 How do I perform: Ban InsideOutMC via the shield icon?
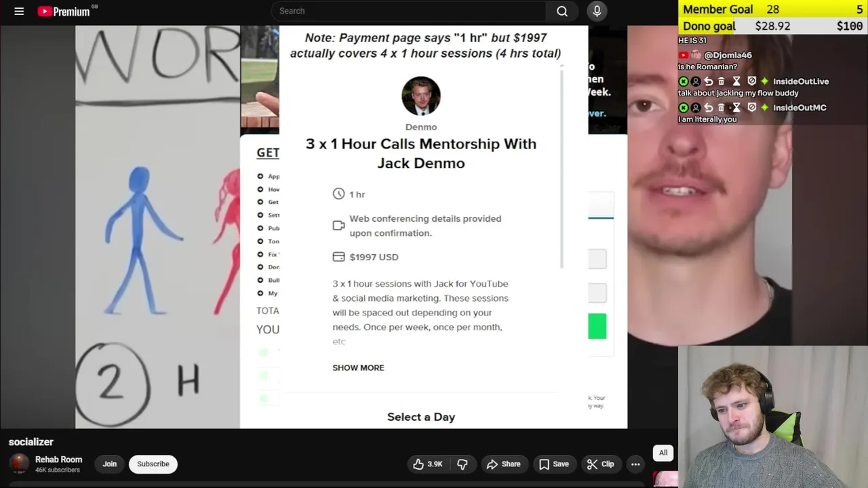pos(751,108)
